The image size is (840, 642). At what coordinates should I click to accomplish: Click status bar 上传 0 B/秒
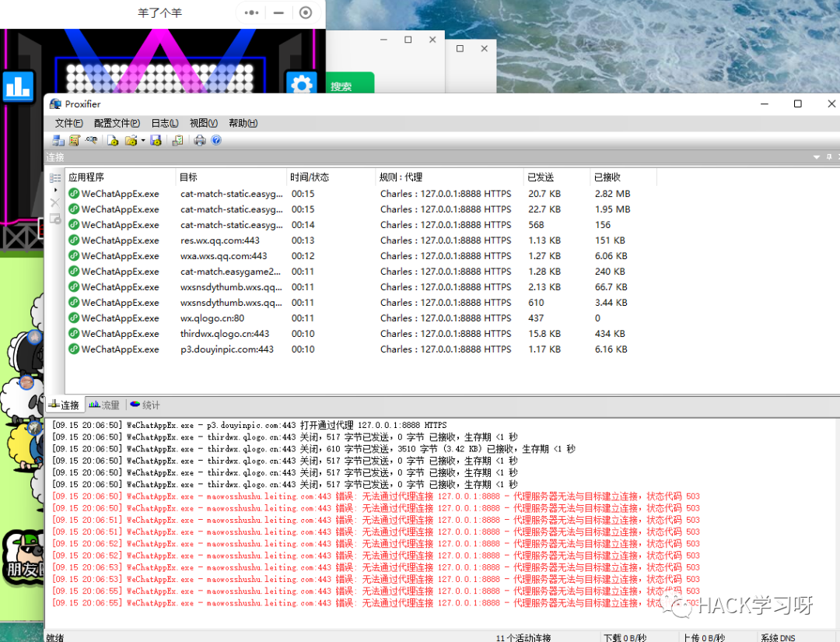[703, 637]
